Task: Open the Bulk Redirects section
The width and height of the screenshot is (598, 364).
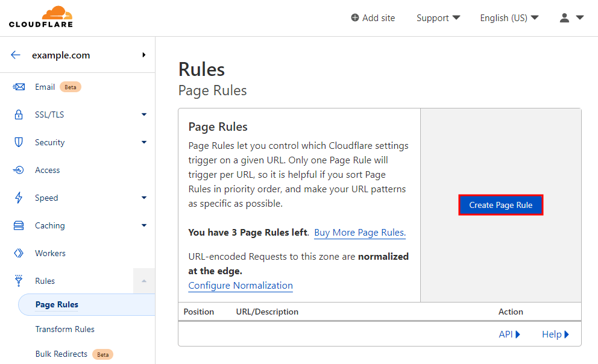Action: tap(62, 354)
